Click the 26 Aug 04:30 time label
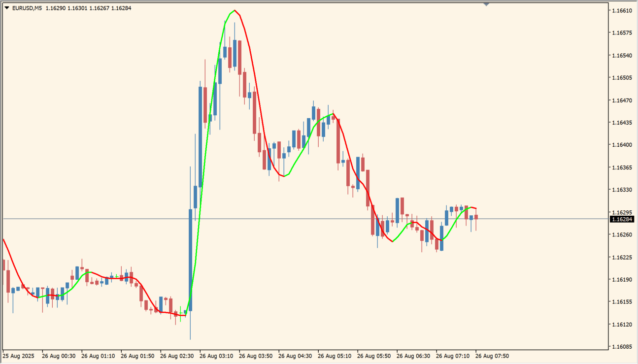The image size is (638, 364). pos(295,356)
